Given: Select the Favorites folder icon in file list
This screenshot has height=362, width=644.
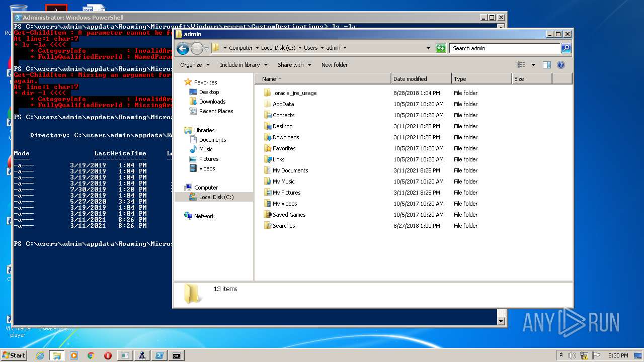Looking at the screenshot, I should 267,148.
